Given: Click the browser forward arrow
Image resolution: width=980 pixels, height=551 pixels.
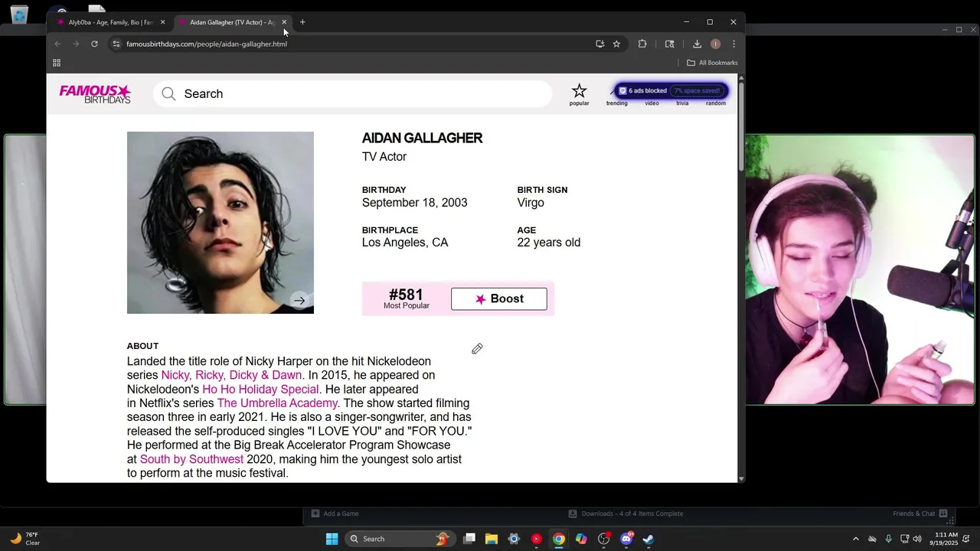Looking at the screenshot, I should (x=76, y=44).
